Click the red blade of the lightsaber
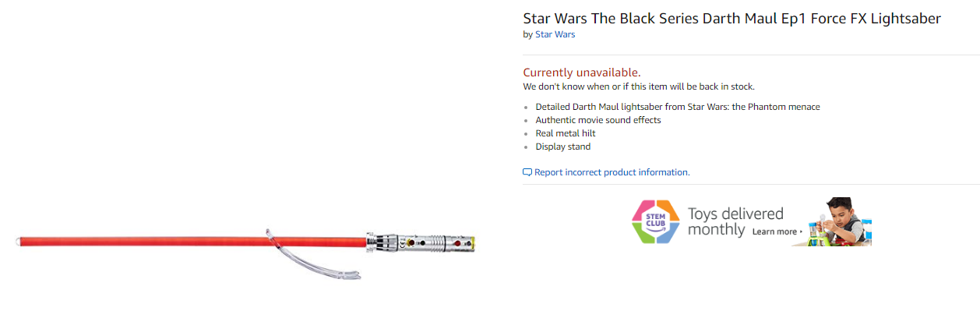980x311 pixels. tap(192, 242)
